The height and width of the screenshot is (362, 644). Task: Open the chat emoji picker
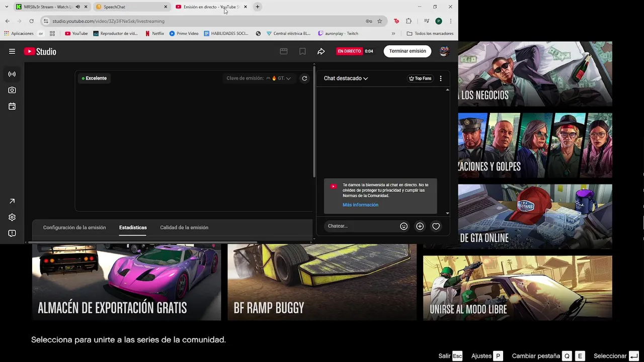point(404,226)
